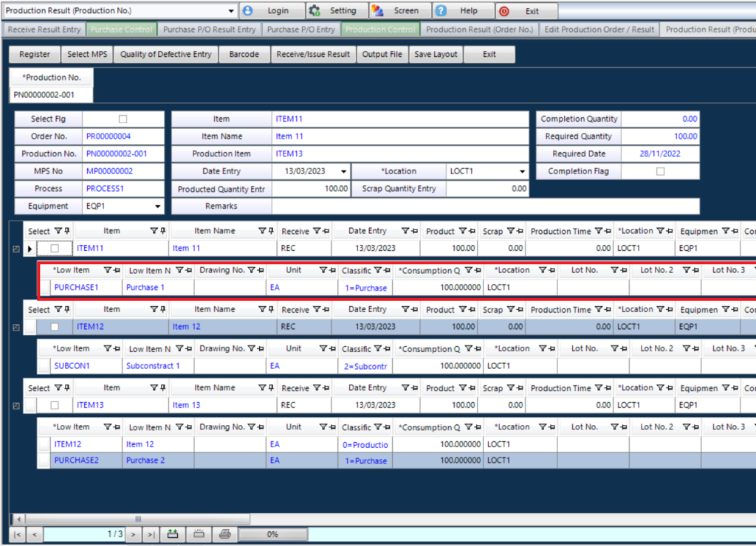This screenshot has height=546, width=756.
Task: Expand the Location dropdown showing LOCT1
Action: 522,170
